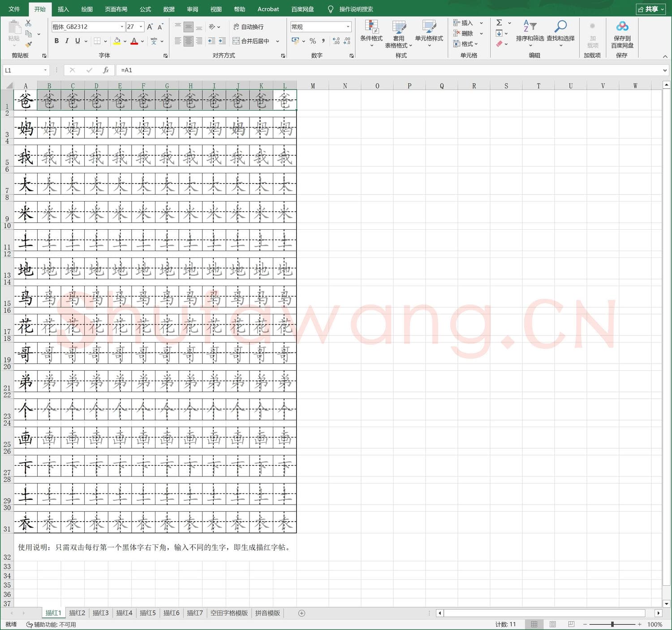Toggle align right icon

pos(199,41)
